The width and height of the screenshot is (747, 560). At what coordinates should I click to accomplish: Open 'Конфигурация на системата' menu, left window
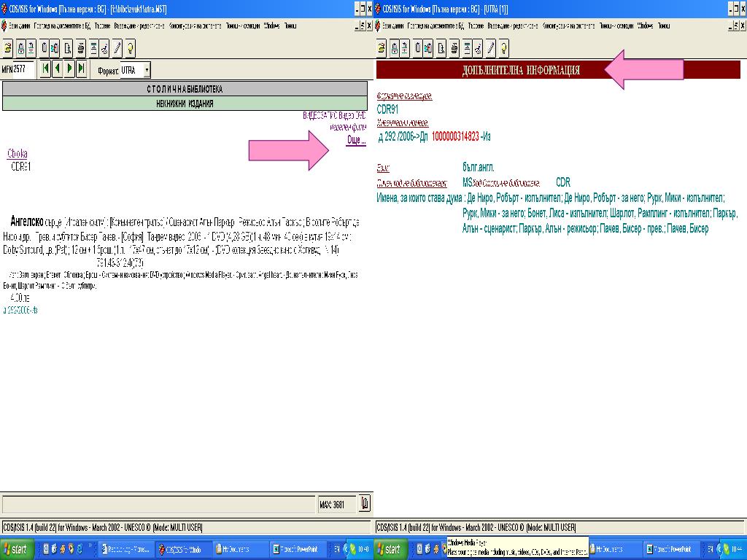coord(195,26)
